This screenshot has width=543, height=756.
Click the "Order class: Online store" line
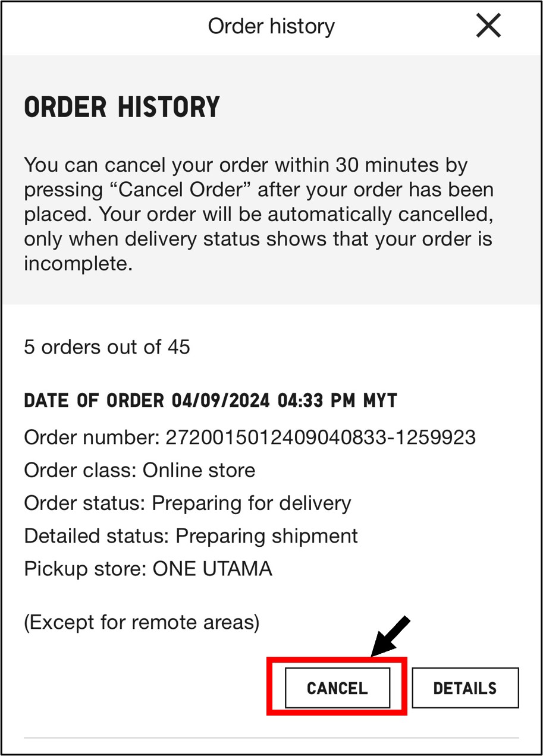click(x=140, y=470)
